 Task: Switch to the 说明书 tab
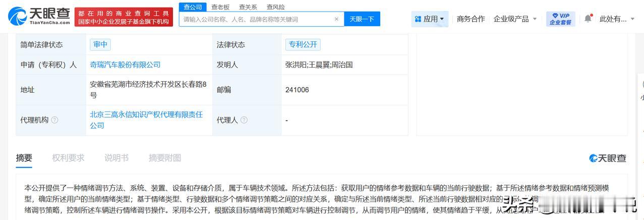[x=116, y=158]
